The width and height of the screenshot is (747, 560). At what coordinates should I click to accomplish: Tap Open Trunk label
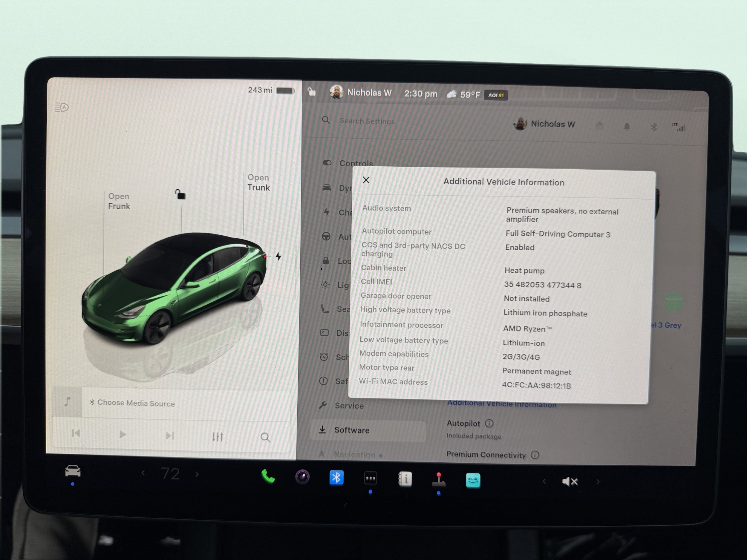[258, 182]
